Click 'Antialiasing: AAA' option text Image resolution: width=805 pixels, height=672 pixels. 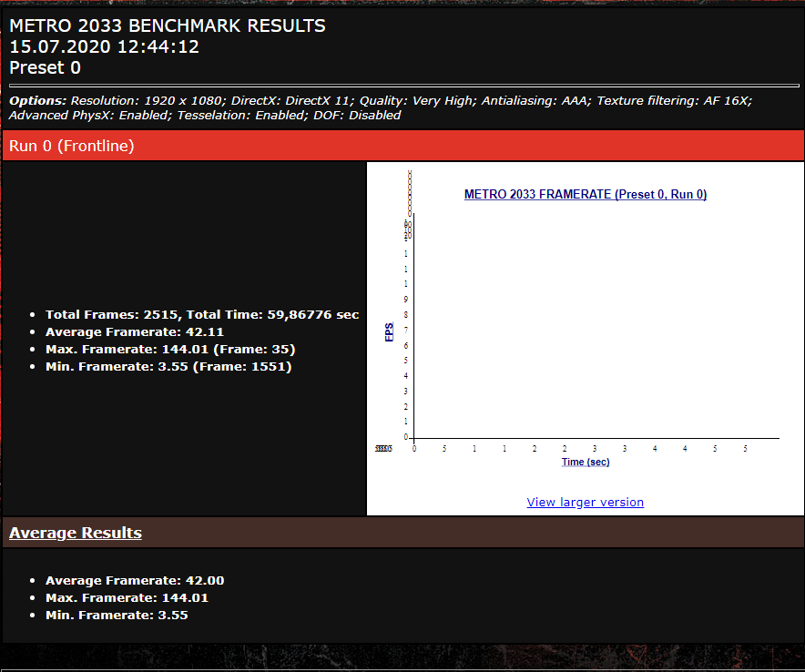tap(536, 101)
